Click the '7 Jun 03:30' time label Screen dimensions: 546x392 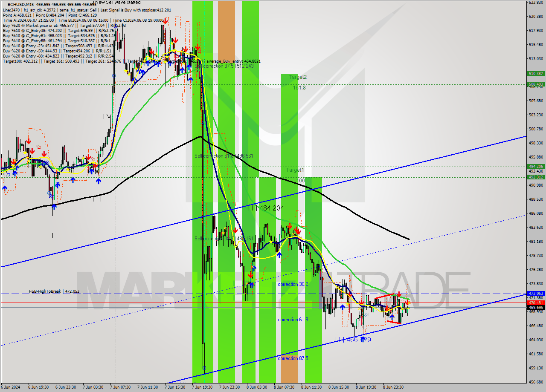point(93,388)
